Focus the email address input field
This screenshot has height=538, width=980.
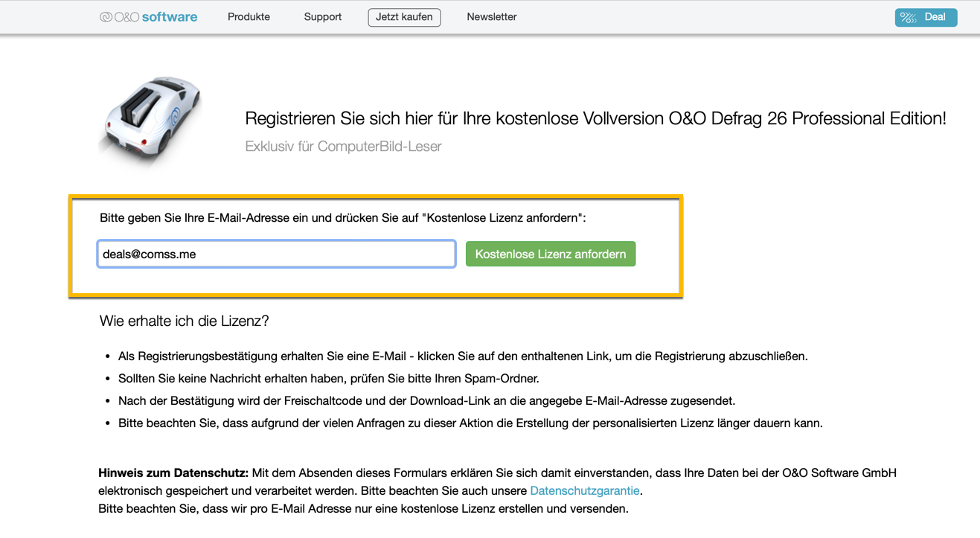(276, 254)
